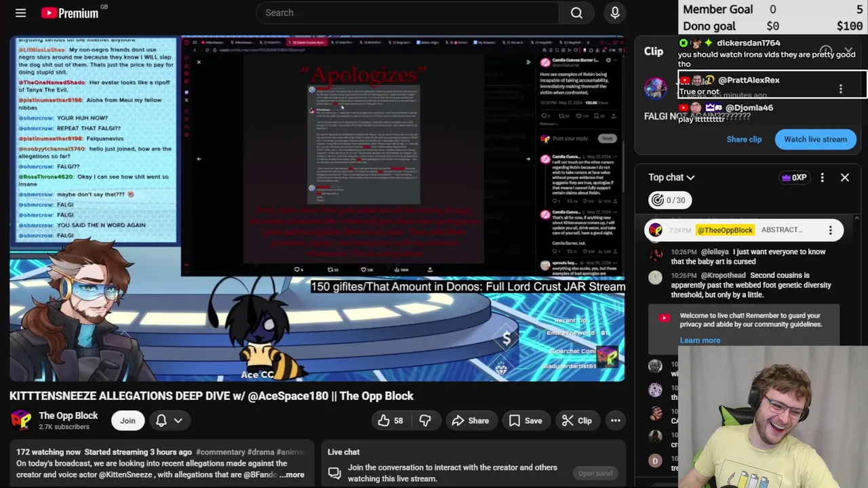
Task: Click the live chat scrollbar up arrow
Action: point(856,218)
